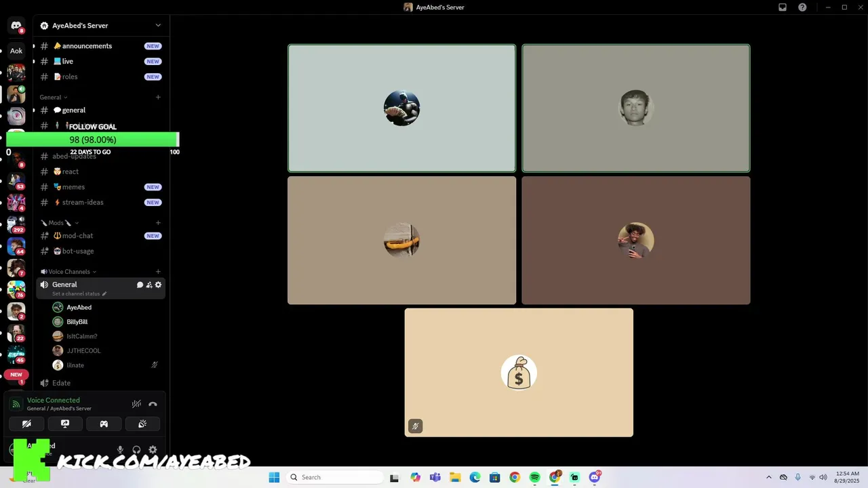Open the live channel

click(100, 61)
